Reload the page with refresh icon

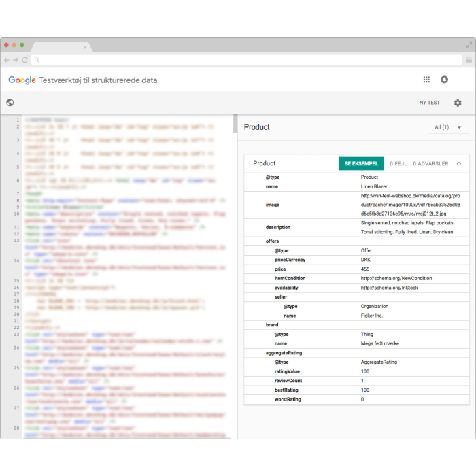(25, 60)
